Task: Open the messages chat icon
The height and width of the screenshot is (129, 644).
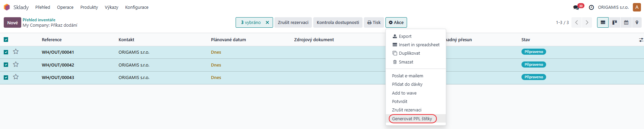Action: click(576, 7)
